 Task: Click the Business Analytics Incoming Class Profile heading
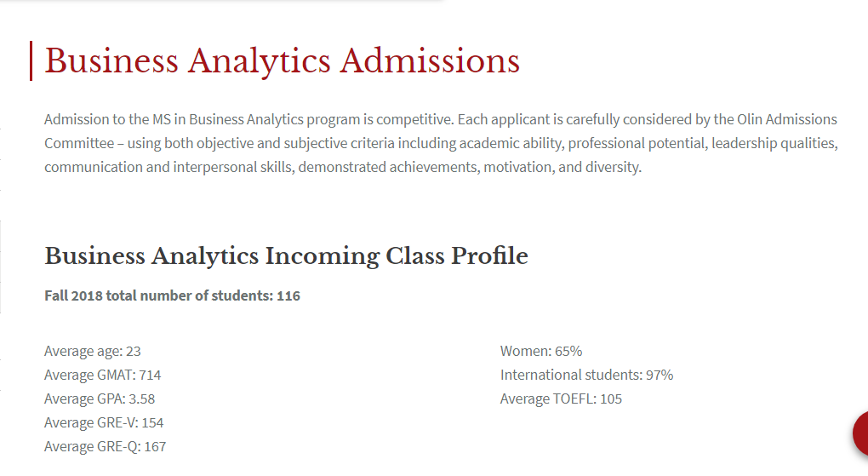(286, 255)
